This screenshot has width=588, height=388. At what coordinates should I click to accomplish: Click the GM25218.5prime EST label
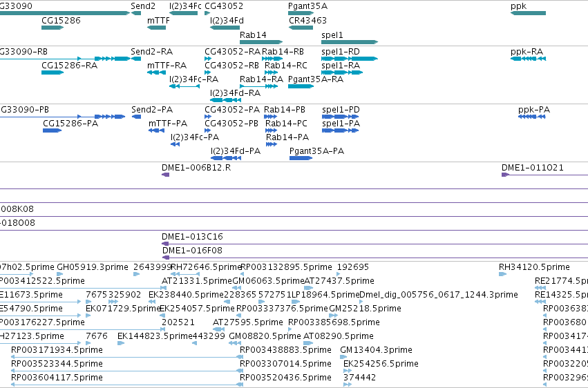(365, 309)
